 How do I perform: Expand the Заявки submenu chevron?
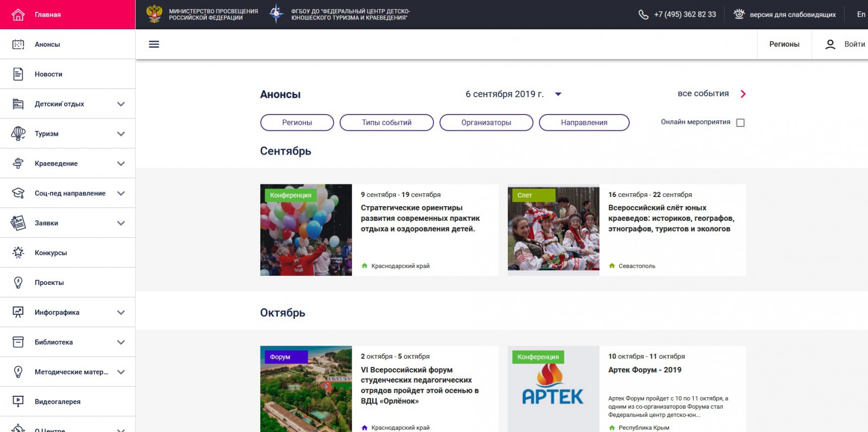[121, 223]
